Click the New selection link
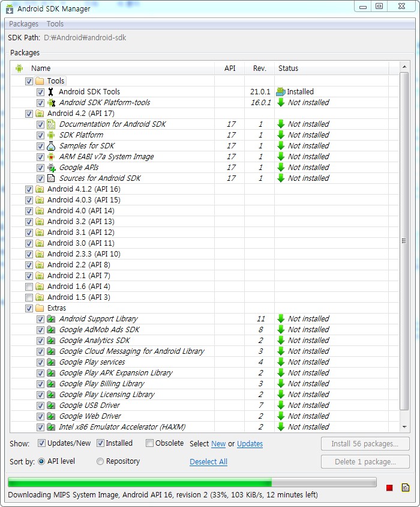The height and width of the screenshot is (507, 420). click(218, 443)
